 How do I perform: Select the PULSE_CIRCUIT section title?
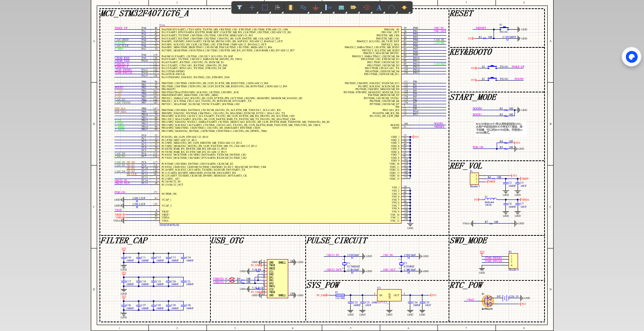tap(337, 241)
